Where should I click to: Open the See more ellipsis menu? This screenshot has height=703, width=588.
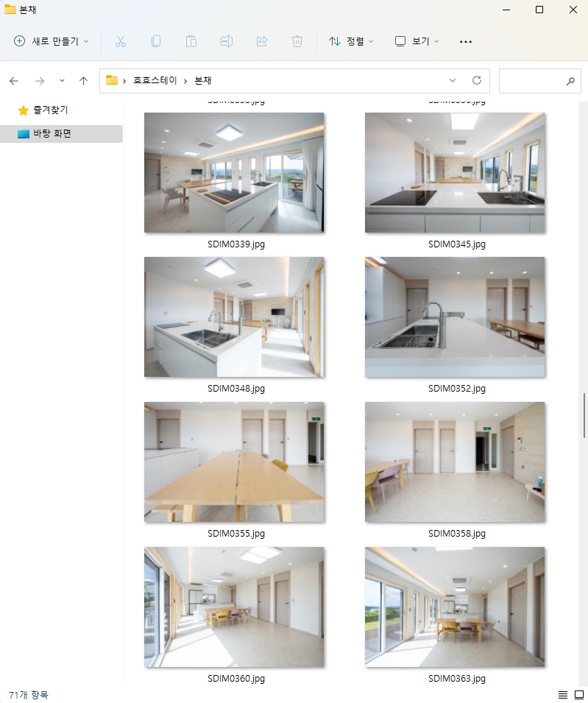click(x=466, y=41)
